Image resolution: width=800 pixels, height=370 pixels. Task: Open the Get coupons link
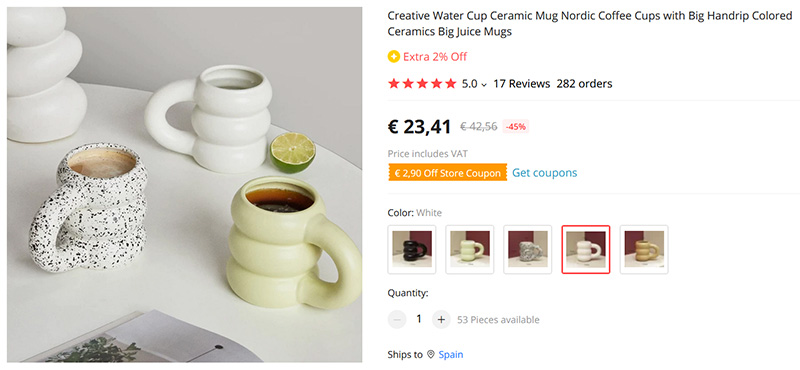[544, 172]
